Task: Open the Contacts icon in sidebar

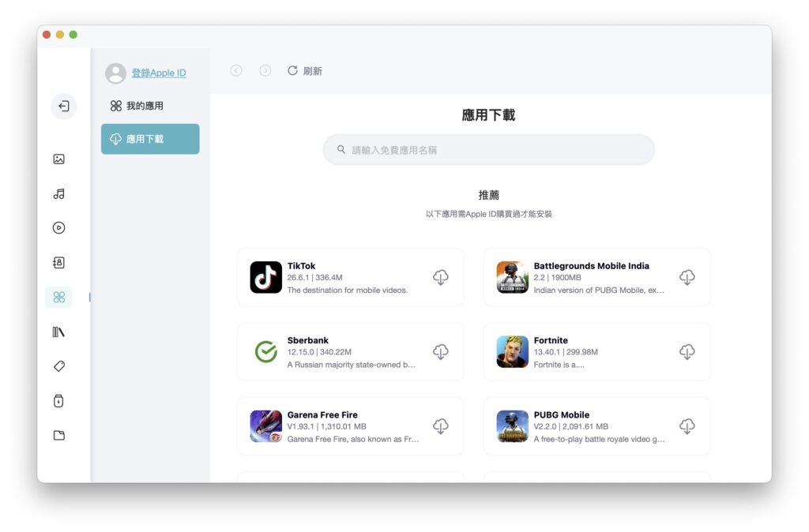Action: [x=58, y=263]
